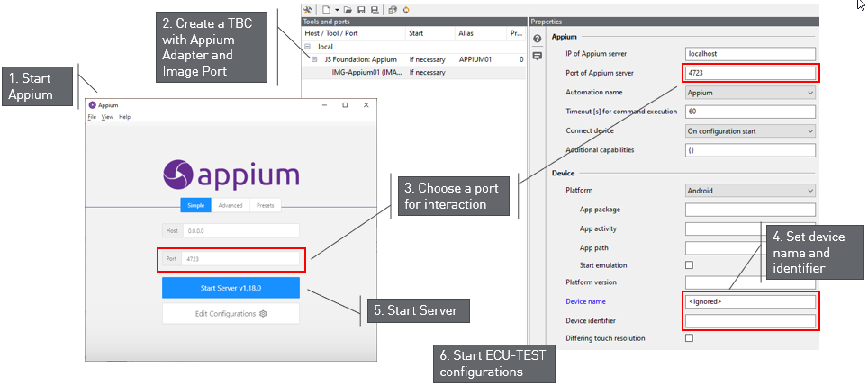Switch to the Simple tab in Appium
This screenshot has height=385, width=868.
(196, 205)
